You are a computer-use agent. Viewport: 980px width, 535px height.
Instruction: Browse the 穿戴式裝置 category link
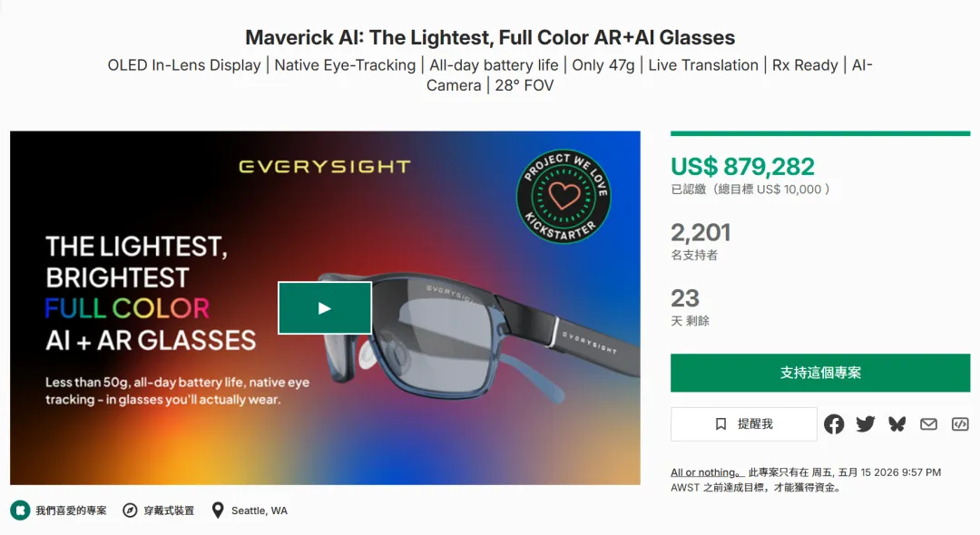pos(169,511)
